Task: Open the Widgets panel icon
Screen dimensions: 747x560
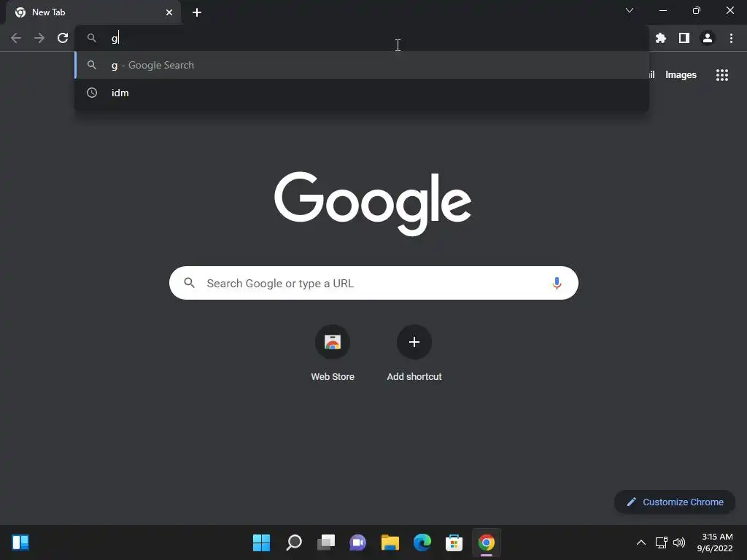Action: click(20, 542)
